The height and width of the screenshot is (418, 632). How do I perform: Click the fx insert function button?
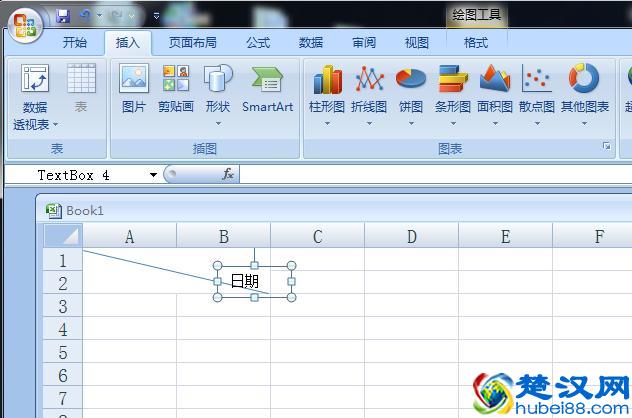(x=228, y=174)
